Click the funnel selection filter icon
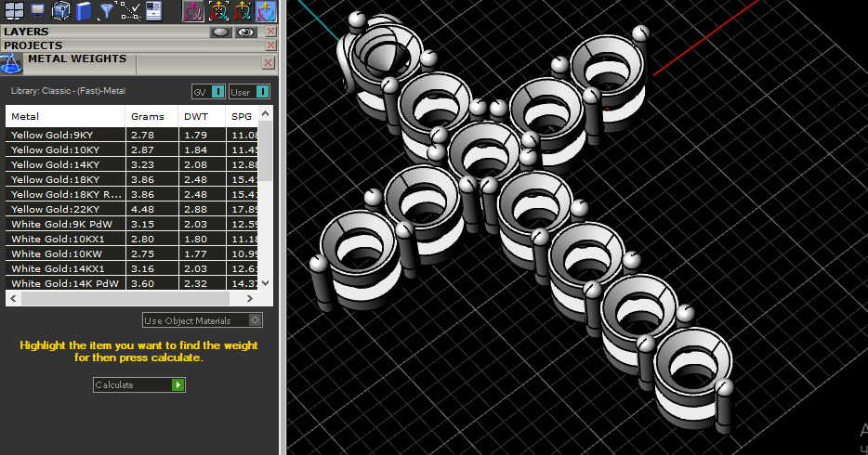The image size is (868, 455). (106, 10)
